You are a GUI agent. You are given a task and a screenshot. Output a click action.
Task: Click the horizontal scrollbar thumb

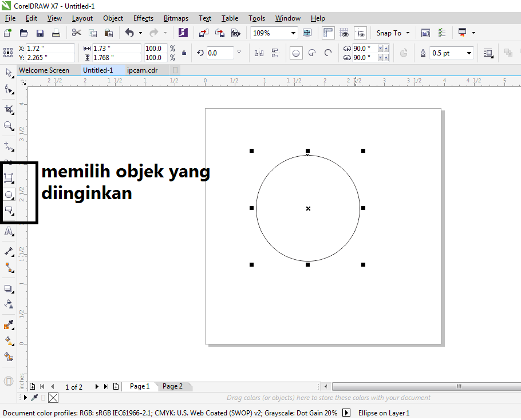click(427, 386)
